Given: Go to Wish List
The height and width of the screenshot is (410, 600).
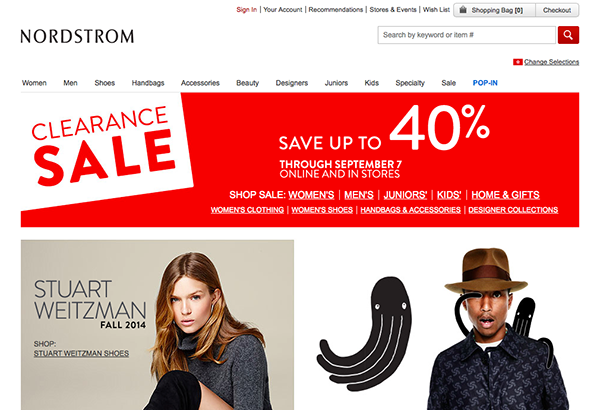Looking at the screenshot, I should pyautogui.click(x=436, y=10).
